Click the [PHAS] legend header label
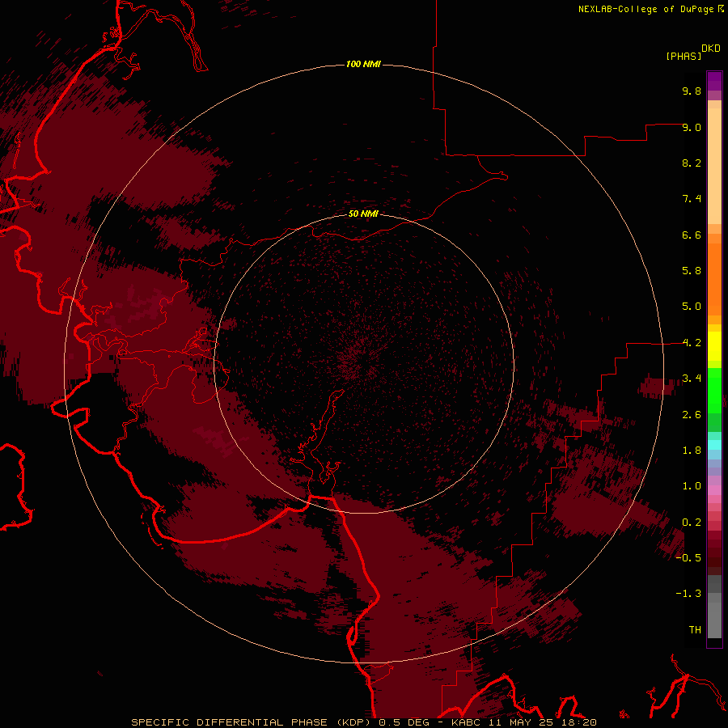The height and width of the screenshot is (728, 728). tap(684, 56)
